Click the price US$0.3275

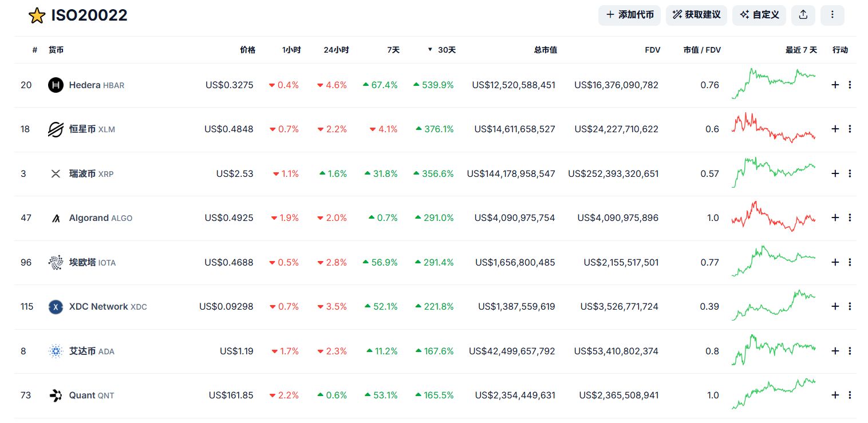(x=230, y=85)
